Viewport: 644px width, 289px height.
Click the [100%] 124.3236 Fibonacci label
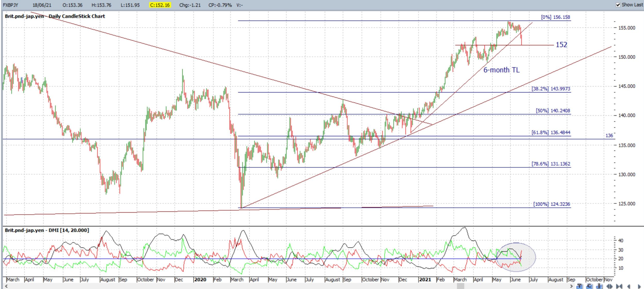pos(552,204)
